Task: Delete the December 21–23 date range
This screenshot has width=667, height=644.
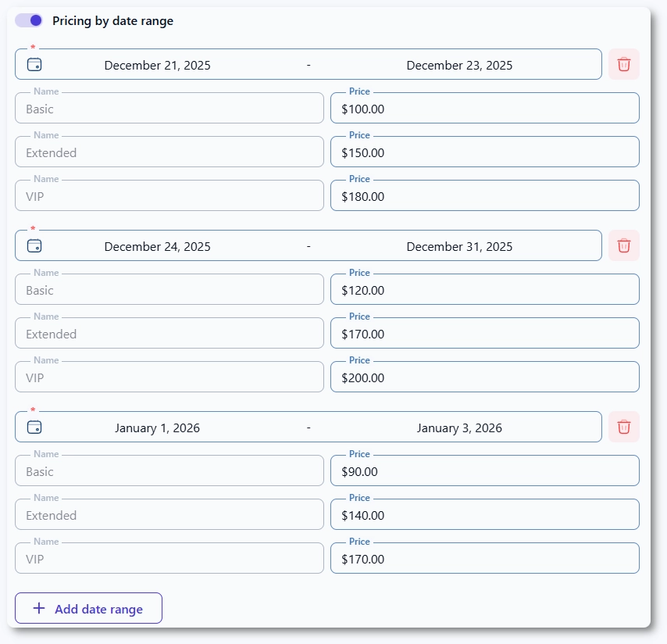Action: coord(623,65)
